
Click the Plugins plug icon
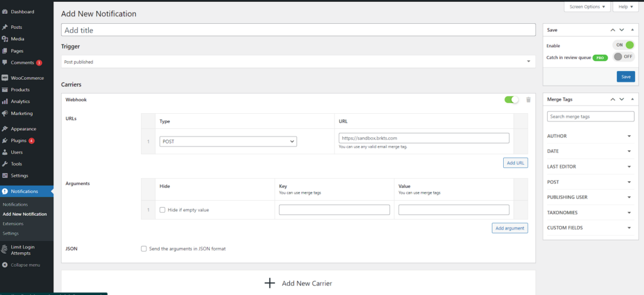click(5, 140)
